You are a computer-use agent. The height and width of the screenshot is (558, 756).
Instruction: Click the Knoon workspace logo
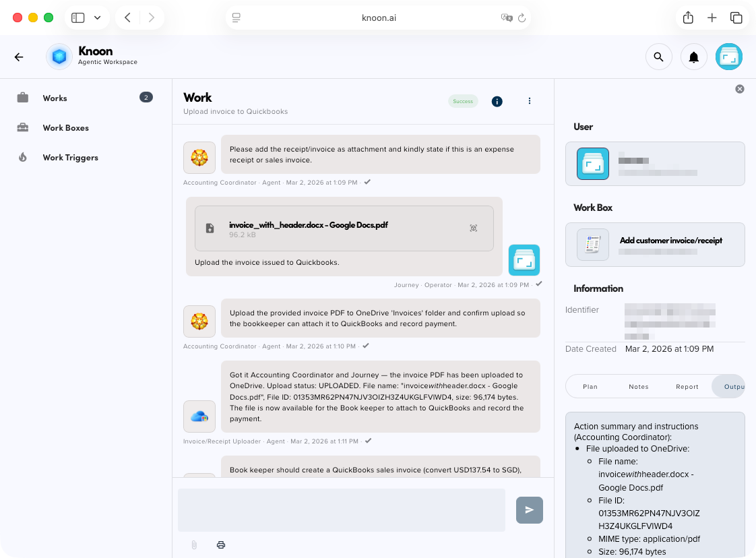point(59,57)
